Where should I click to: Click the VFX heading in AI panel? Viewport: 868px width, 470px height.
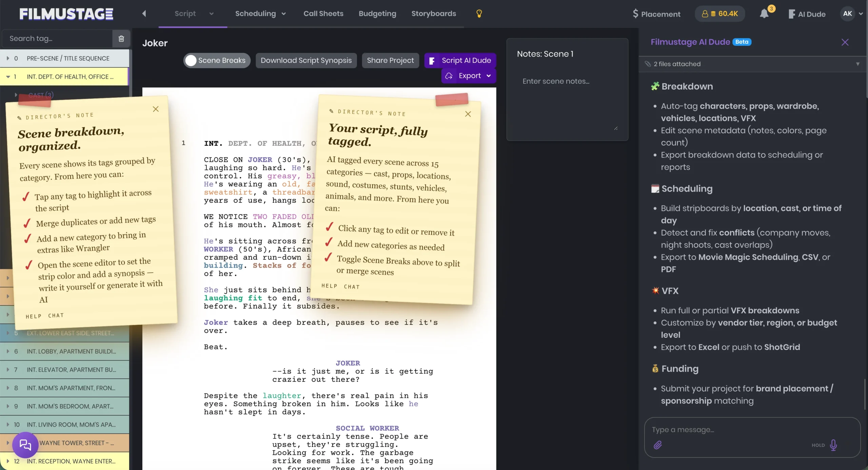670,291
